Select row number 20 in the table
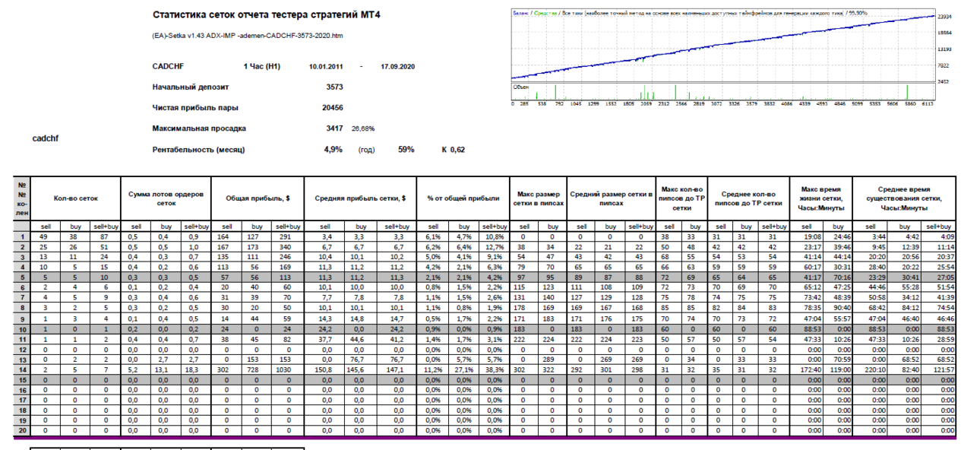The width and height of the screenshot is (980, 450). 23,429
